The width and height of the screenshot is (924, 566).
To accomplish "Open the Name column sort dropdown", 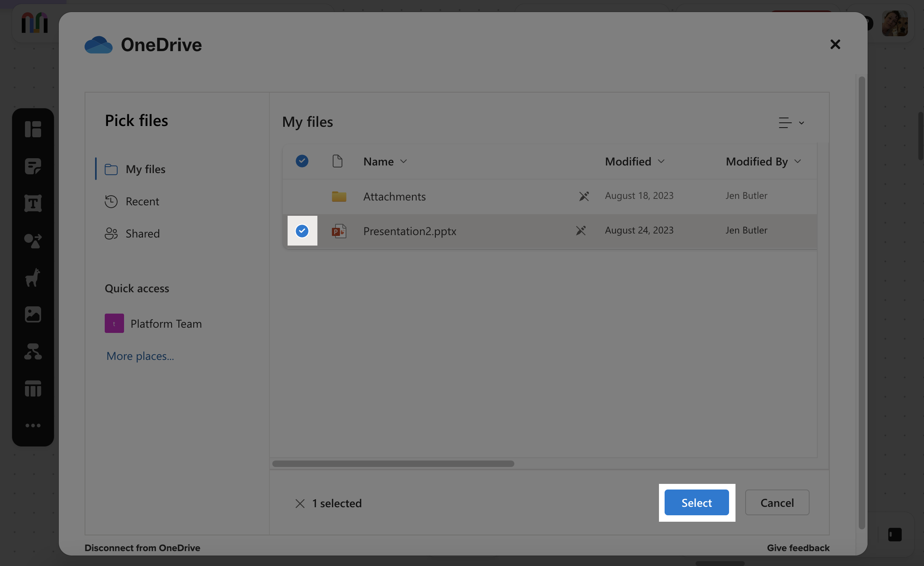I will tap(404, 161).
